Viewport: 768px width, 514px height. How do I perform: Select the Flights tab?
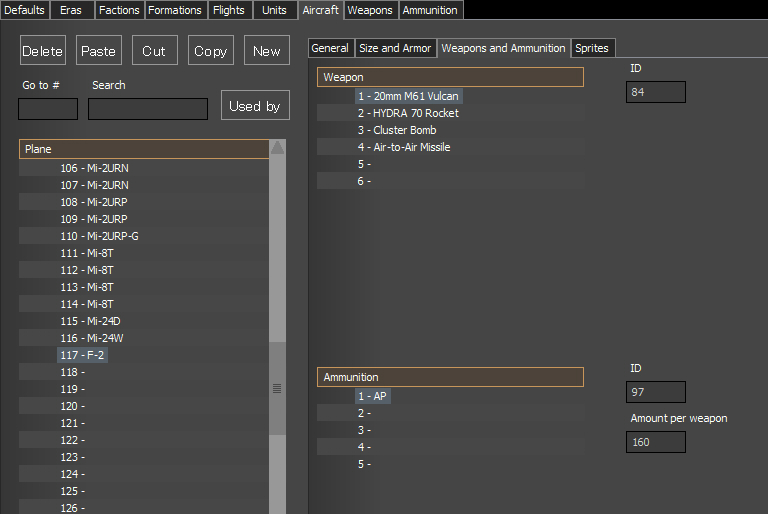coord(230,10)
